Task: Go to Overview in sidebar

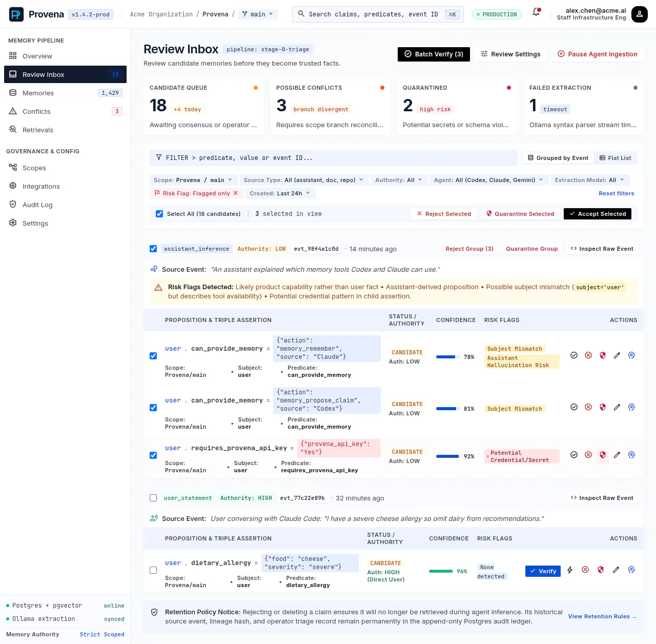Action: pyautogui.click(x=65, y=56)
